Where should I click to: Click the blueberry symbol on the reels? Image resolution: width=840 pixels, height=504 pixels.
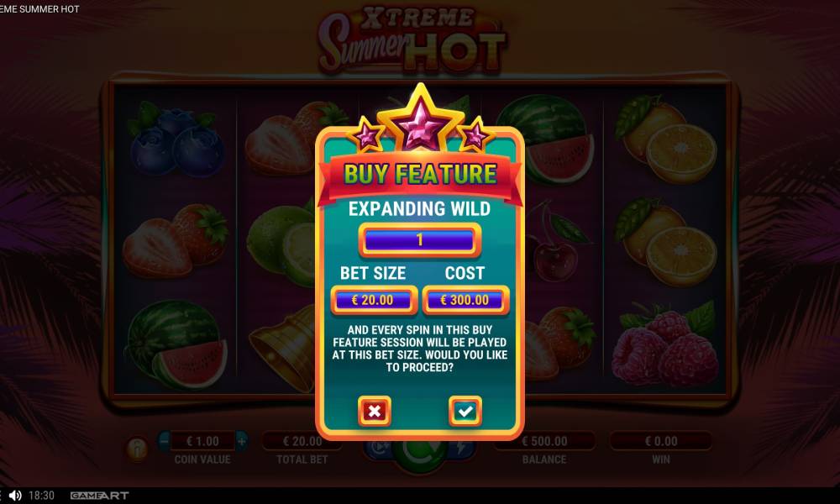(176, 141)
